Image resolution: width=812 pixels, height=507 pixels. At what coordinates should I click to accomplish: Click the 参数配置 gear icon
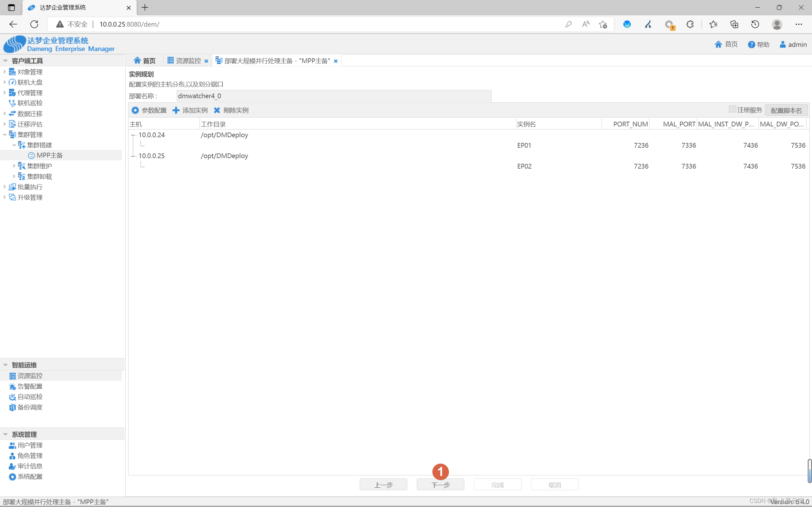pyautogui.click(x=135, y=110)
